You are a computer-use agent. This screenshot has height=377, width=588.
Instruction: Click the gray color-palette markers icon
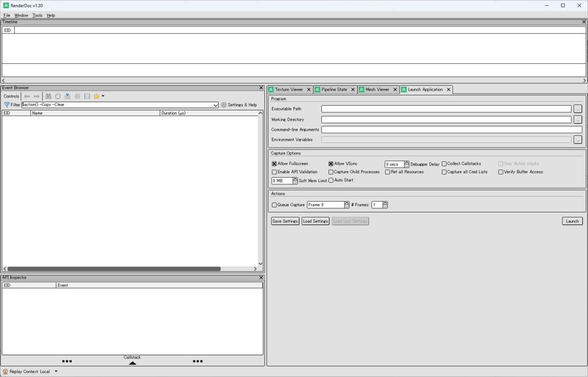77,96
